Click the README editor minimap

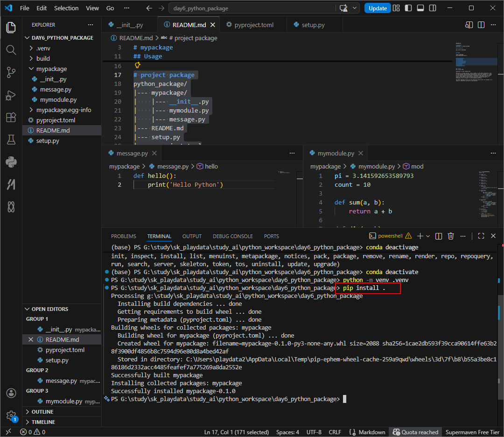(x=476, y=62)
